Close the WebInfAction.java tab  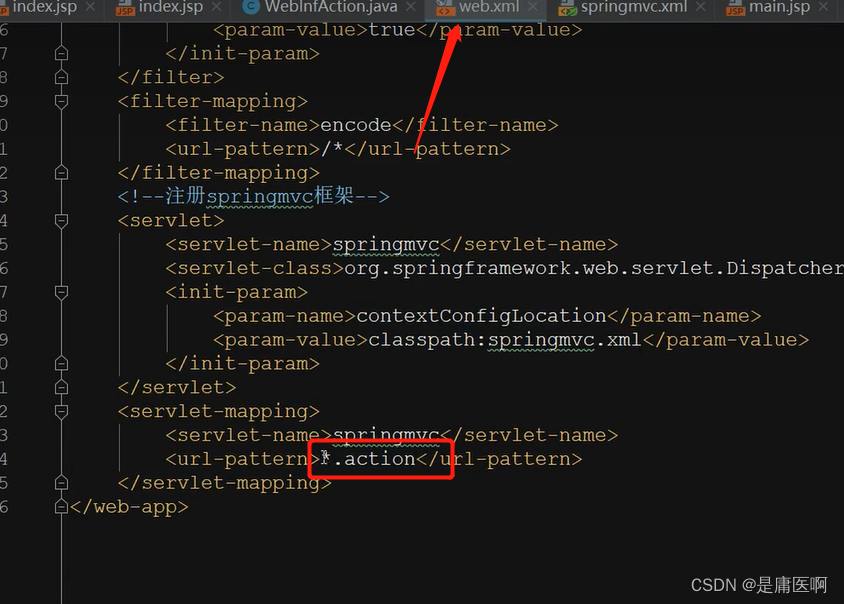[x=411, y=7]
